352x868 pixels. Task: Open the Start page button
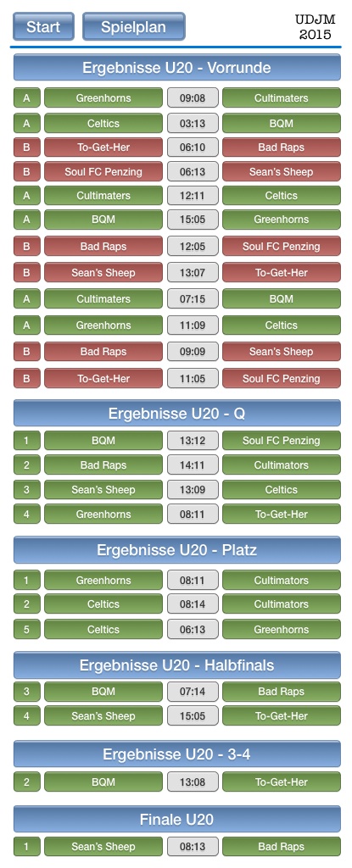point(44,26)
